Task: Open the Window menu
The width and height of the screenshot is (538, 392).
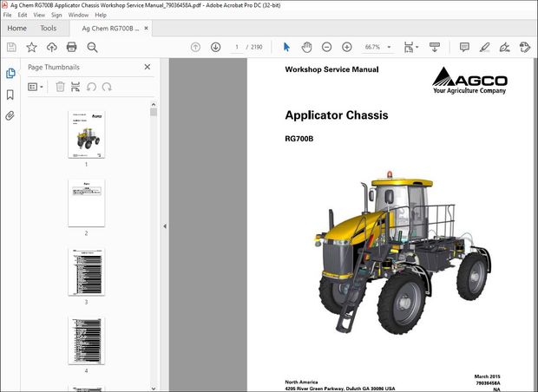Action: click(78, 15)
